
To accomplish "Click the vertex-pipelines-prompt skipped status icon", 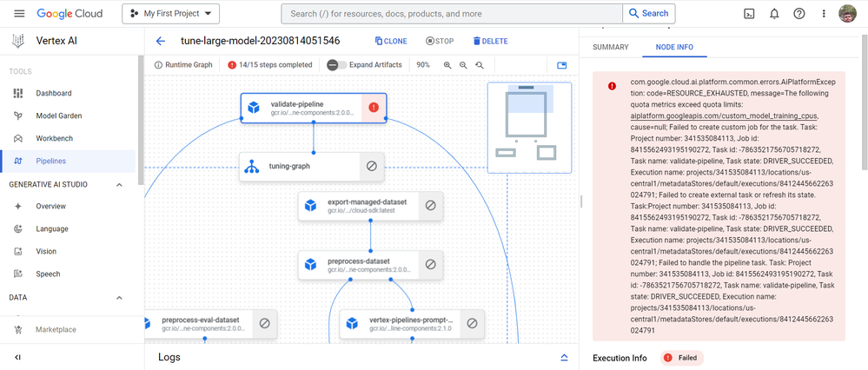I will click(x=472, y=323).
